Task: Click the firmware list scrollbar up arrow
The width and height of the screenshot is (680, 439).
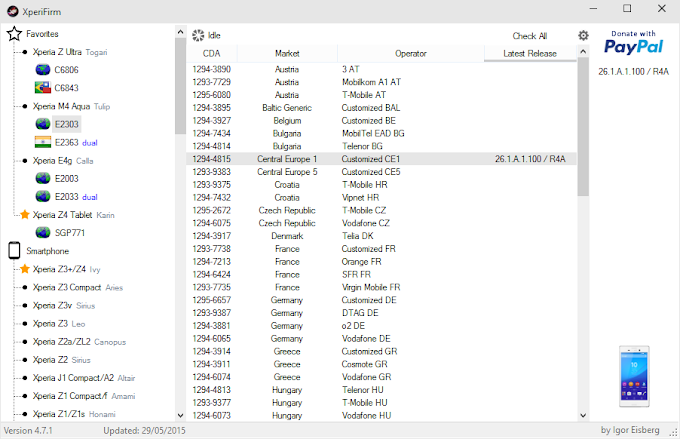Action: [583, 52]
